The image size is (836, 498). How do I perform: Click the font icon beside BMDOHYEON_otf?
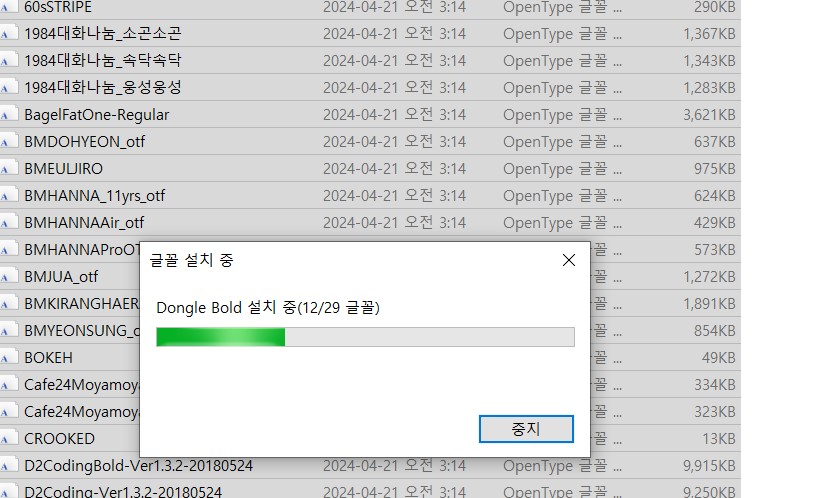click(x=9, y=142)
